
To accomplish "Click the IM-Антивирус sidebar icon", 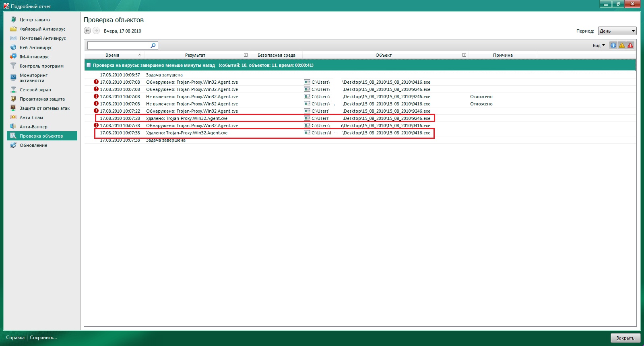I will pyautogui.click(x=13, y=56).
